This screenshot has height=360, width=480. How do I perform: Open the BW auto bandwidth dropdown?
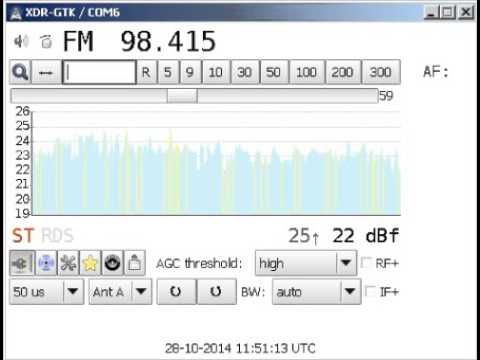coord(316,292)
